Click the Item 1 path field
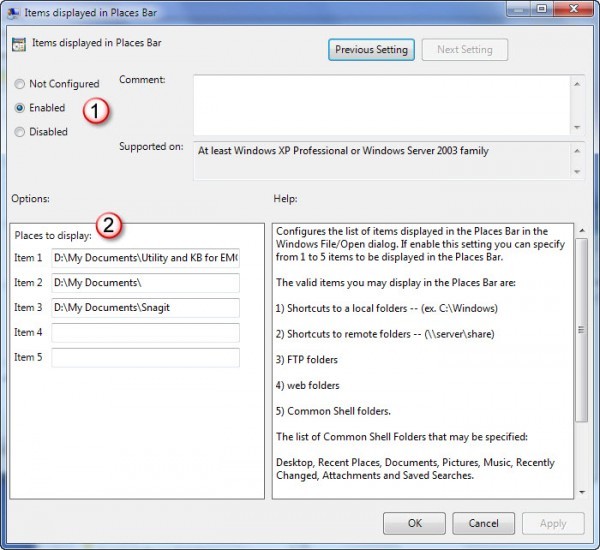Viewport: 600px width, 550px height. tap(145, 258)
